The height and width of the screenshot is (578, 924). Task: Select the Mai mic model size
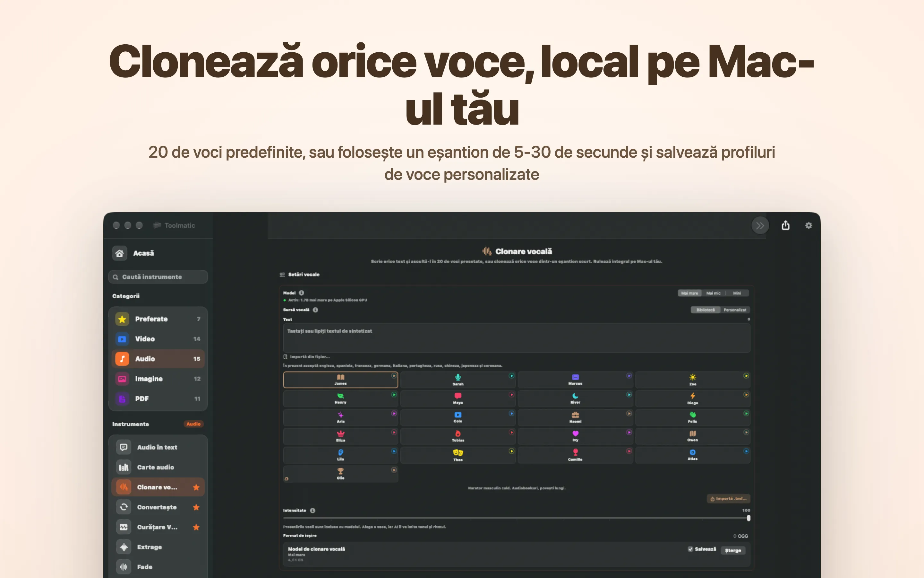[x=713, y=293]
